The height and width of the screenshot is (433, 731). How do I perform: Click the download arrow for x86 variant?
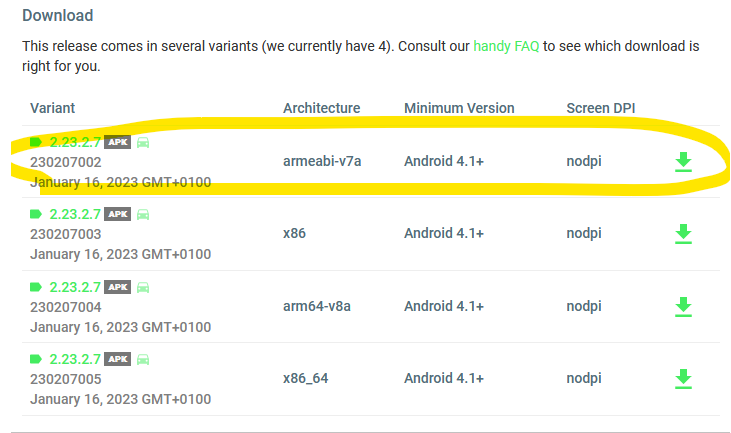[x=683, y=233]
